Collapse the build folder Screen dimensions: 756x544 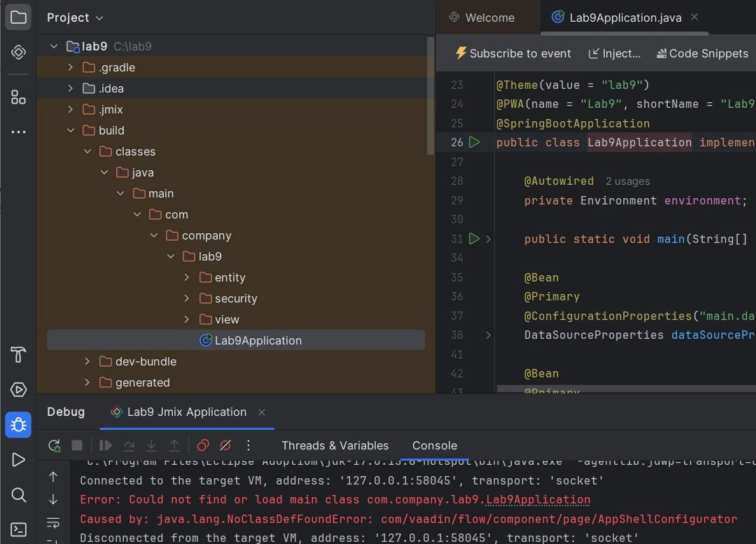click(71, 130)
